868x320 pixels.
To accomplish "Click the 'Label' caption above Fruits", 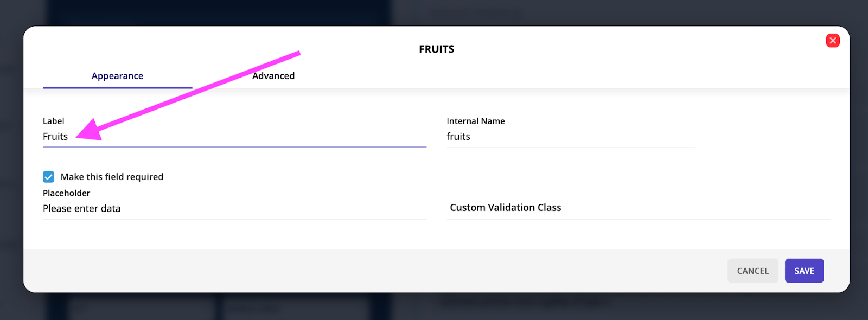I will coord(53,121).
